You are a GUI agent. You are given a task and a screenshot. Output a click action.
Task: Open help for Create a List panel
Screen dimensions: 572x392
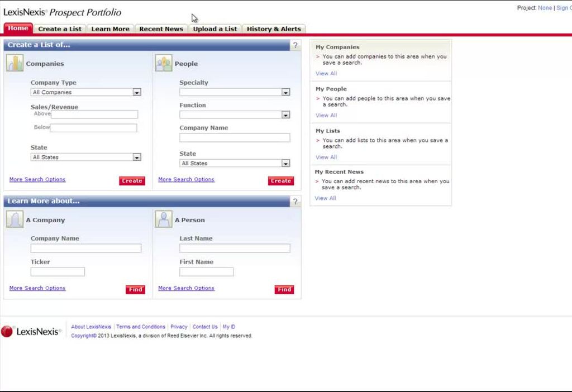pyautogui.click(x=295, y=45)
